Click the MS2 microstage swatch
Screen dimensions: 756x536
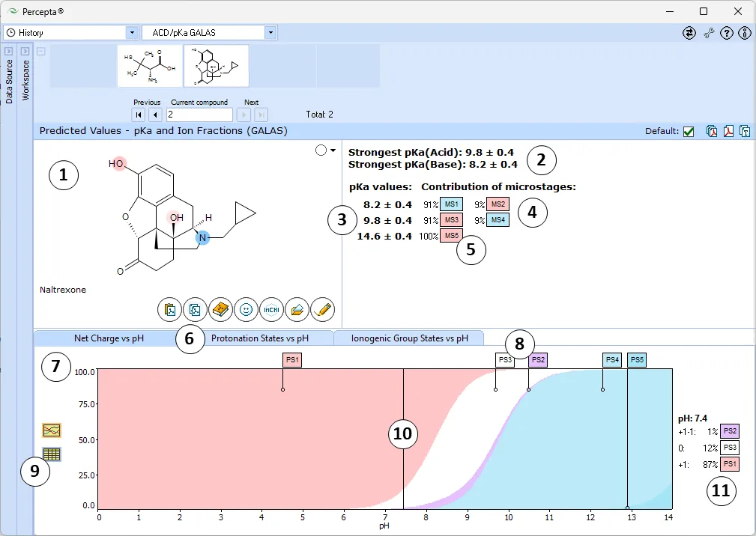pyautogui.click(x=498, y=204)
